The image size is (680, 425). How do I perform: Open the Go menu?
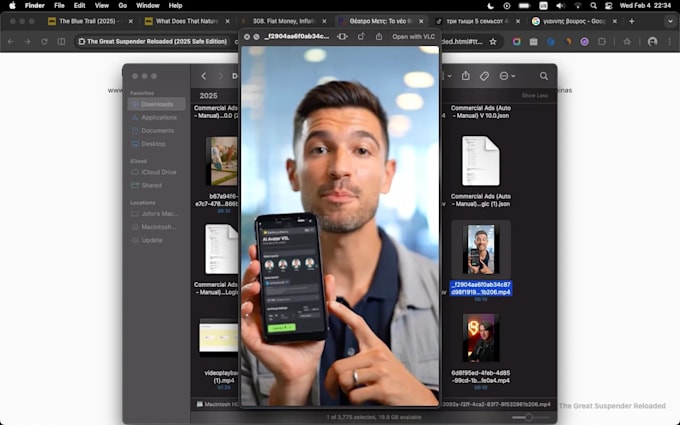pyautogui.click(x=123, y=6)
